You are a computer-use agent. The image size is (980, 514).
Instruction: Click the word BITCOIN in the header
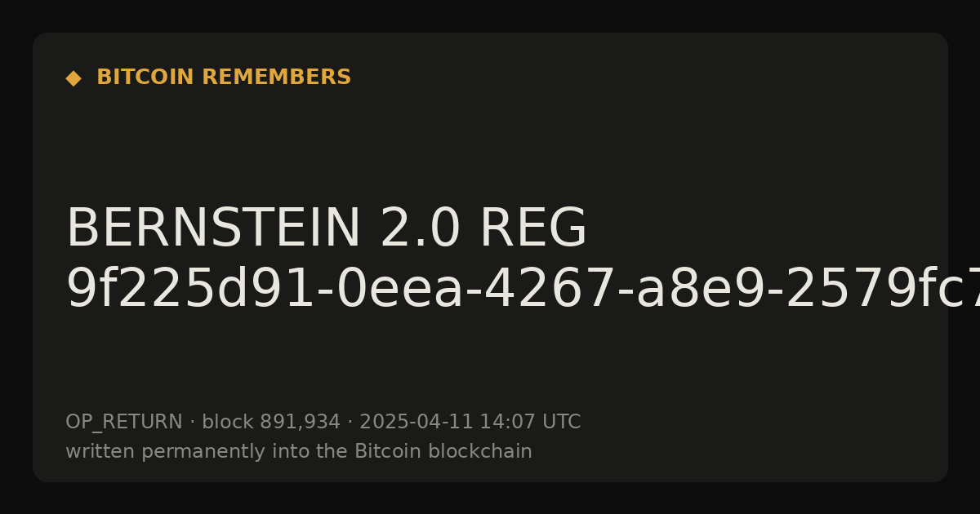point(146,78)
